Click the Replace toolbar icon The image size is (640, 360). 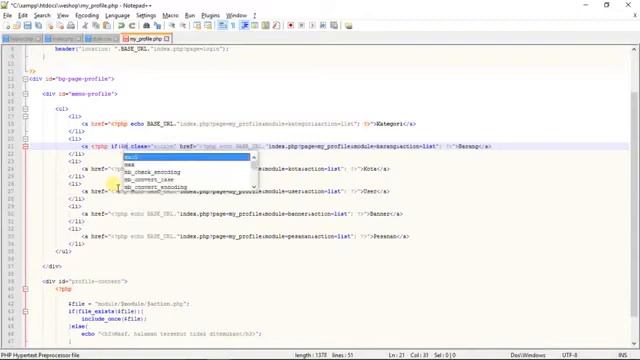[x=157, y=26]
